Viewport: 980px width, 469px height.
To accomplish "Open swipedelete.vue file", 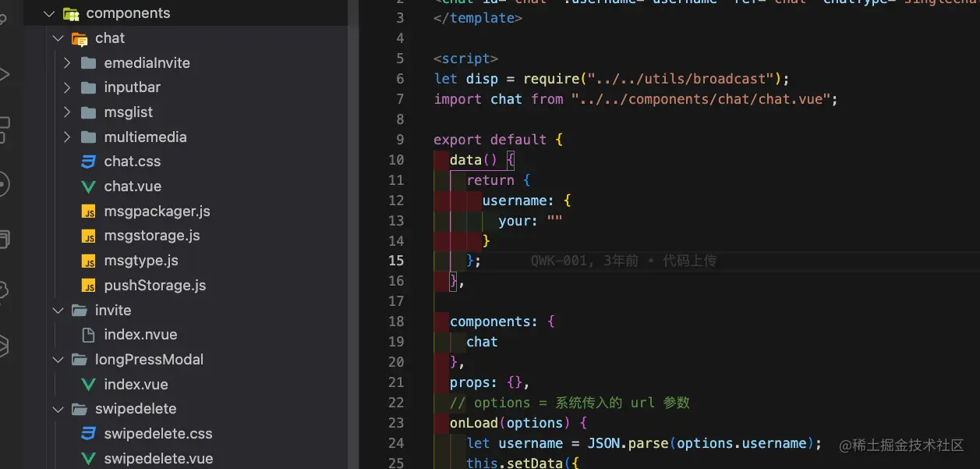I will coord(158,459).
